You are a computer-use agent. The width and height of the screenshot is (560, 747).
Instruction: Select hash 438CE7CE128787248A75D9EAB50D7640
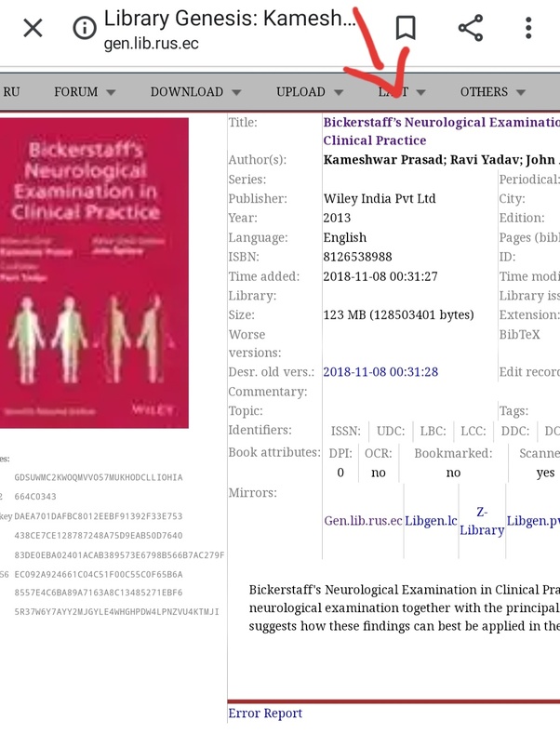(x=98, y=536)
